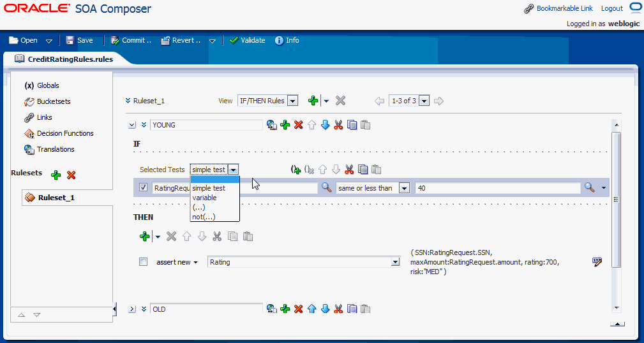The image size is (644, 343).
Task: Surround test with parentheses icon
Action: [296, 170]
